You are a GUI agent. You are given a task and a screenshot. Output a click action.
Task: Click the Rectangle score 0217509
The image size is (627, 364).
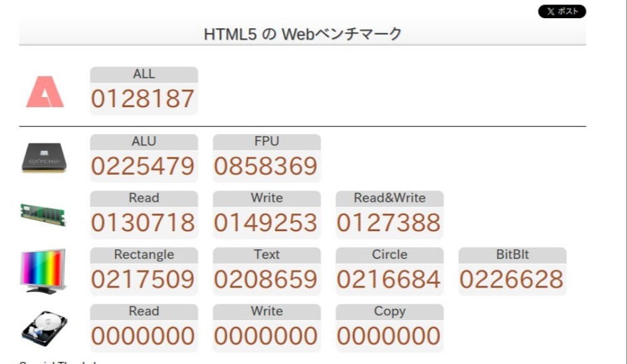tap(143, 279)
